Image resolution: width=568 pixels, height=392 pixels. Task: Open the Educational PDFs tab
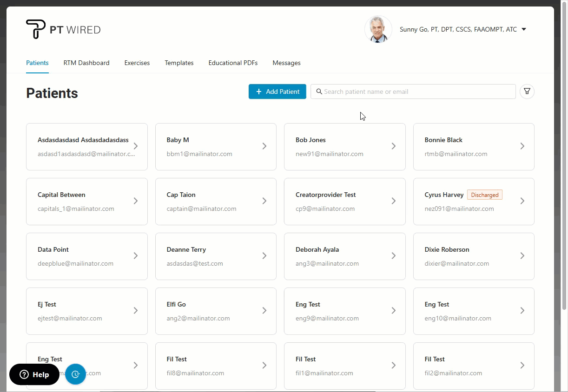click(x=233, y=63)
